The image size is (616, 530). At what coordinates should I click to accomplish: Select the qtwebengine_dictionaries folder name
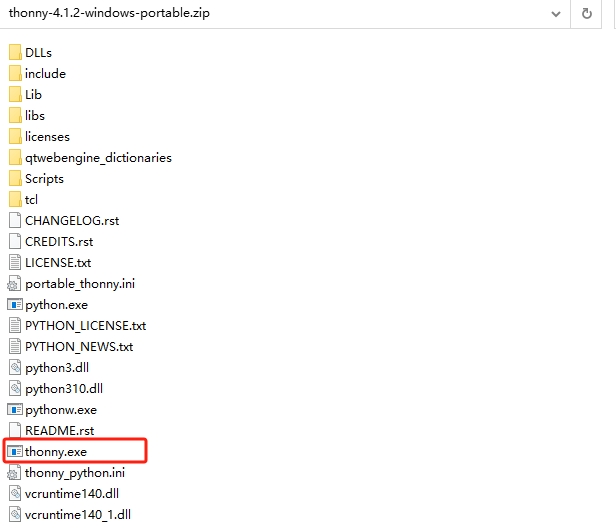[x=99, y=158]
